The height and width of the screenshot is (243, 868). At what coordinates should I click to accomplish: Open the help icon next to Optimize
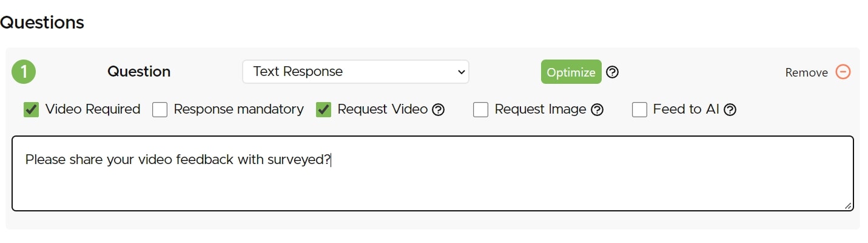pyautogui.click(x=613, y=72)
